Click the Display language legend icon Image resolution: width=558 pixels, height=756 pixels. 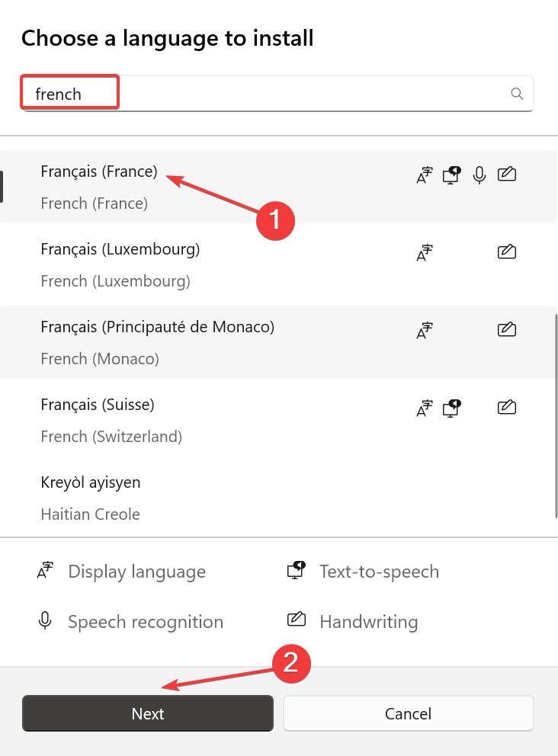(x=44, y=570)
